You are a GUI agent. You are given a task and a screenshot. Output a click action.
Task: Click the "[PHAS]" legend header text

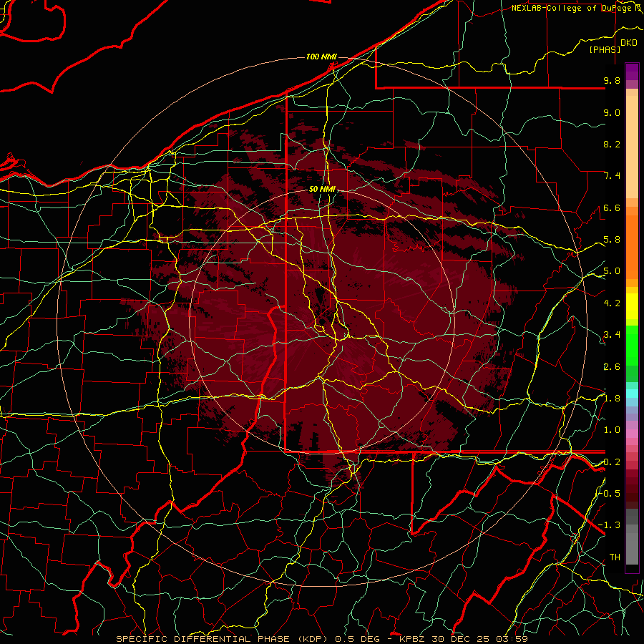tap(605, 50)
